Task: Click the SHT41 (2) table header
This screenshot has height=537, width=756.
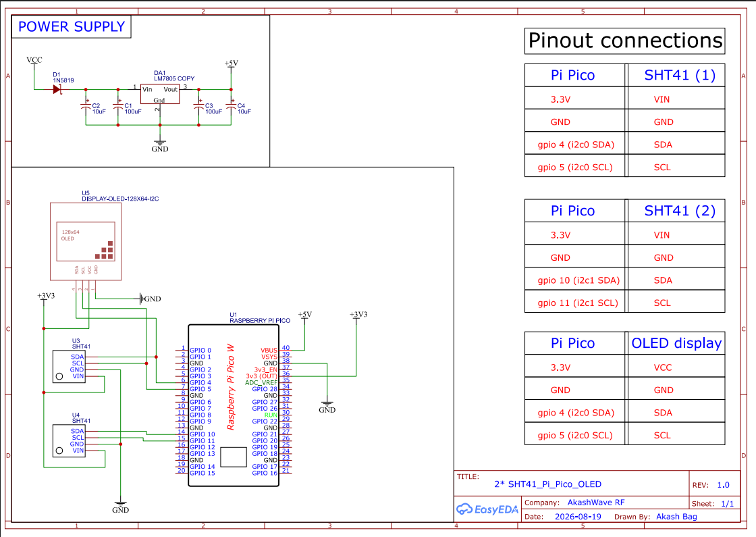Action: [680, 211]
